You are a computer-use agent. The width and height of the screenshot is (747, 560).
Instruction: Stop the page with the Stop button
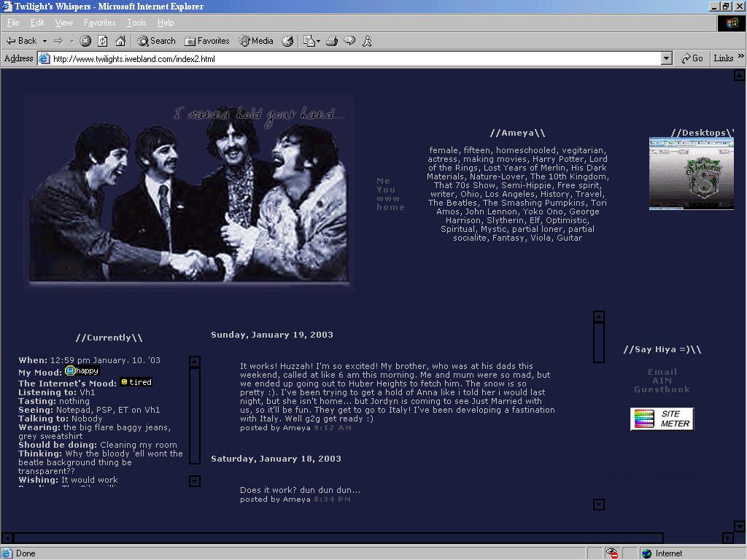click(x=85, y=41)
